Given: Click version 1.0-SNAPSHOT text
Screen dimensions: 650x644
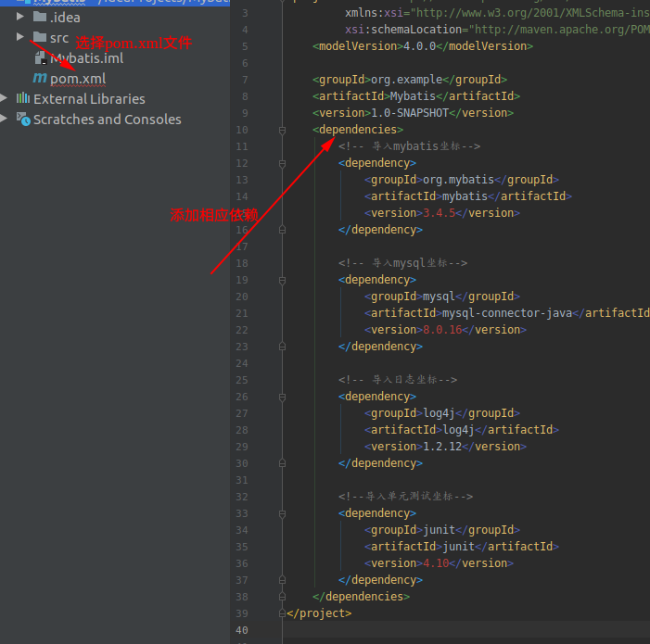Looking at the screenshot, I should click(x=410, y=113).
